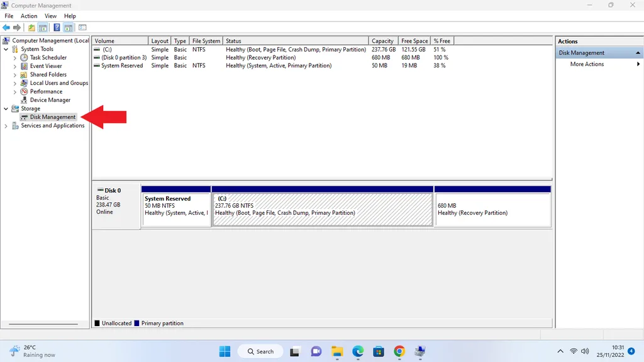Click the Performance gauge icon
The width and height of the screenshot is (644, 362).
(25, 91)
